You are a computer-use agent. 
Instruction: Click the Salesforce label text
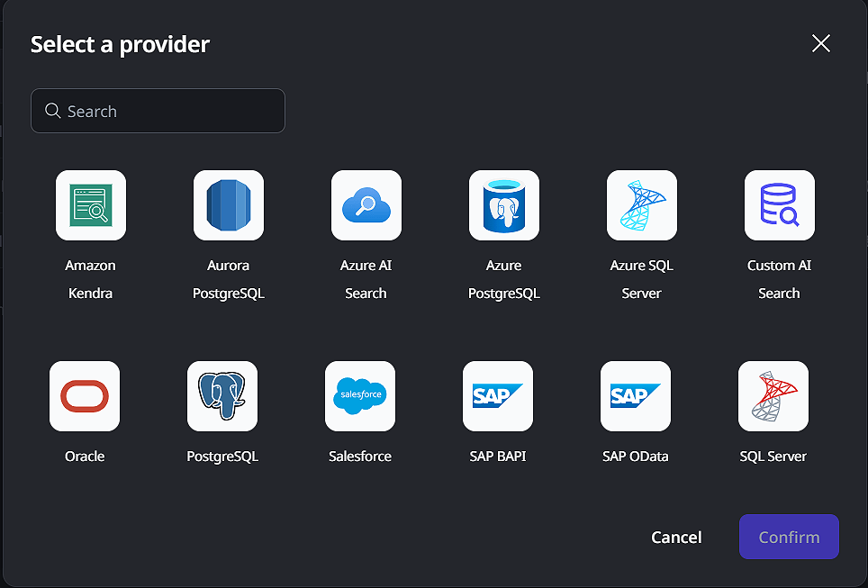[360, 457]
